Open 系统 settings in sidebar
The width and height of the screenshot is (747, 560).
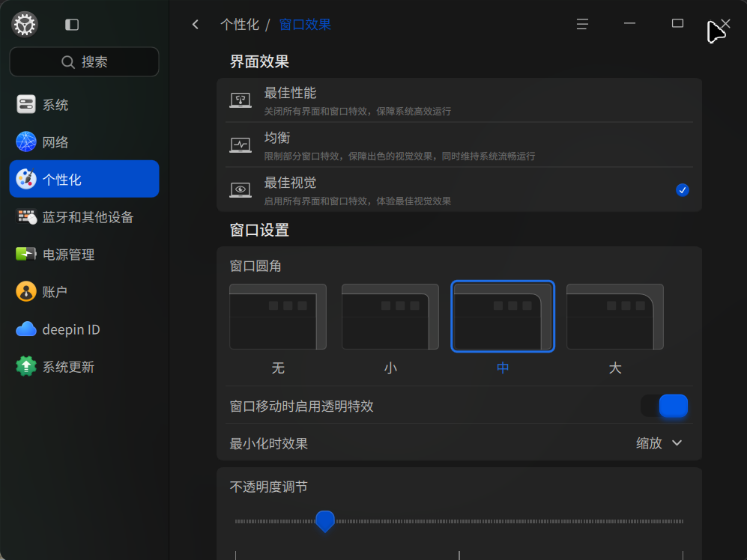coord(85,104)
